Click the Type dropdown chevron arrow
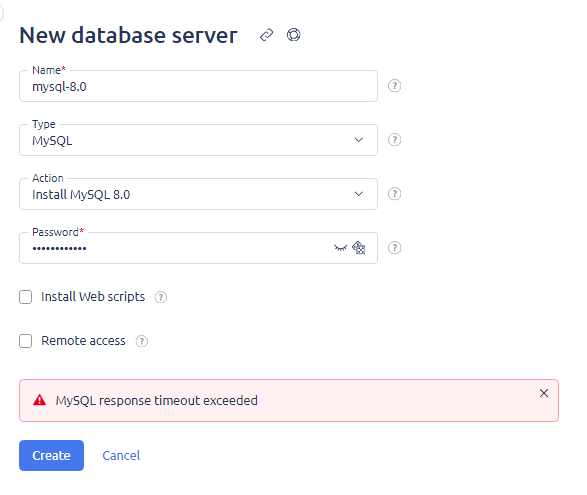 359,140
